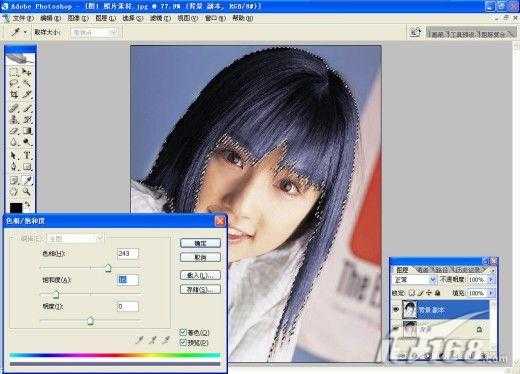Select the Blur tool
The width and height of the screenshot is (520, 374).
point(14,143)
